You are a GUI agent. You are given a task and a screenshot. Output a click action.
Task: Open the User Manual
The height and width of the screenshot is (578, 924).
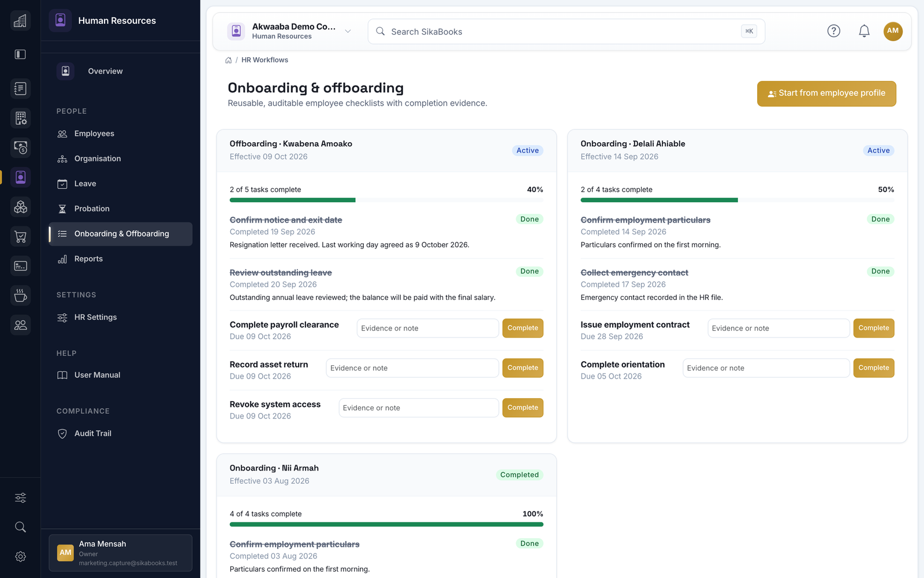click(x=121, y=375)
